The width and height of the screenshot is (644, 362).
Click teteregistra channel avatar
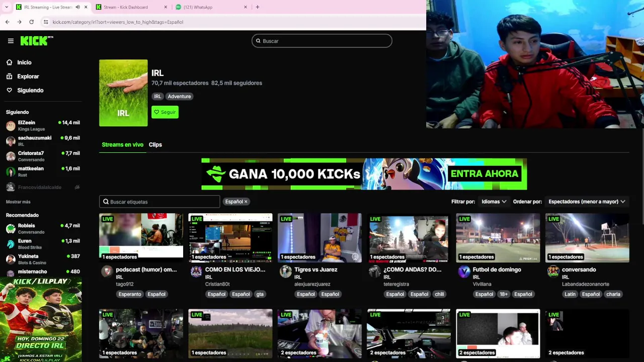coord(374,271)
